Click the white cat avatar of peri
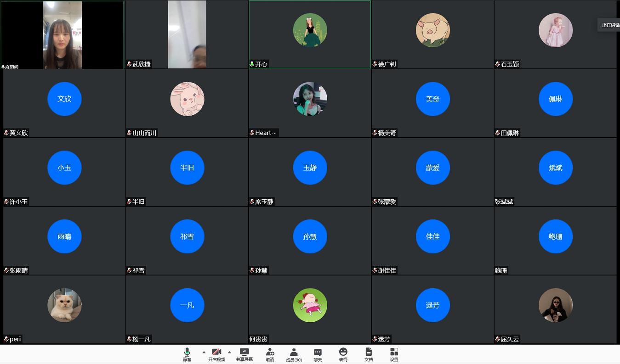The height and width of the screenshot is (364, 620). [x=64, y=305]
